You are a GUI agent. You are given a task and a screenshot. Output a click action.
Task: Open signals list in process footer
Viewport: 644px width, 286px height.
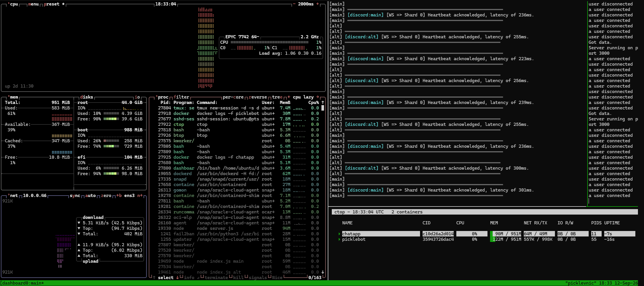coord(258,278)
